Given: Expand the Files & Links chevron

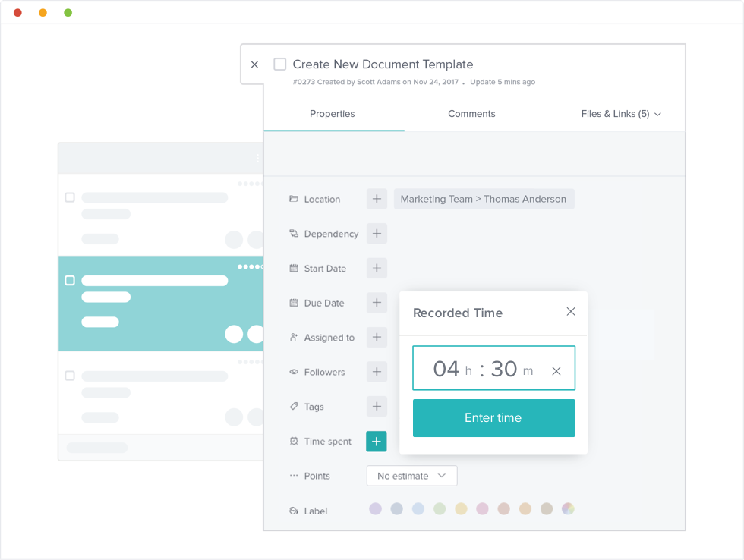Looking at the screenshot, I should click(x=657, y=113).
